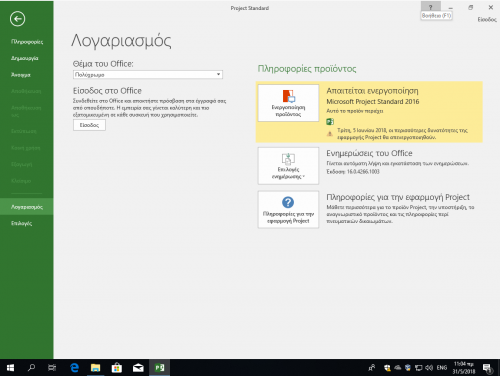The image size is (500, 376).
Task: Click the dimmed Εξαγωγή sidebar entry
Action: (22, 164)
